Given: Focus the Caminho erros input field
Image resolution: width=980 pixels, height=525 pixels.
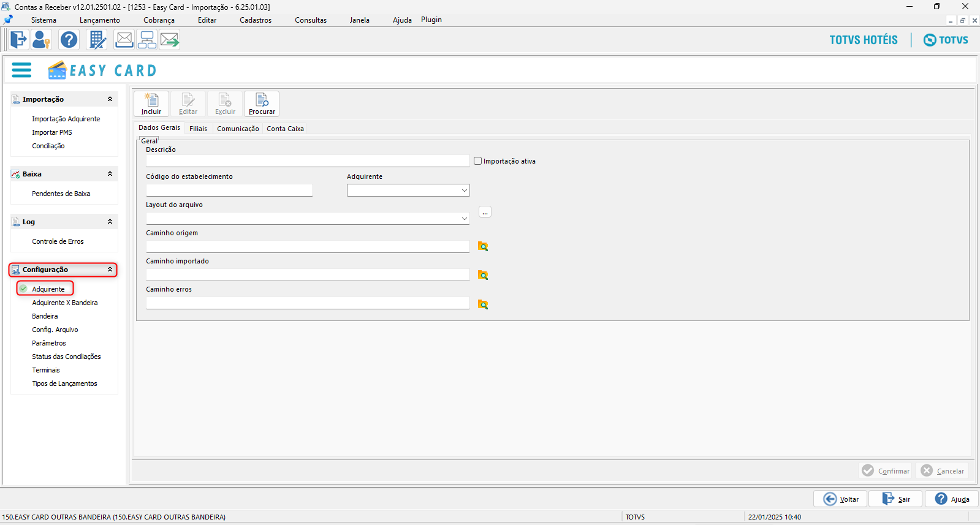Looking at the screenshot, I should (x=308, y=303).
